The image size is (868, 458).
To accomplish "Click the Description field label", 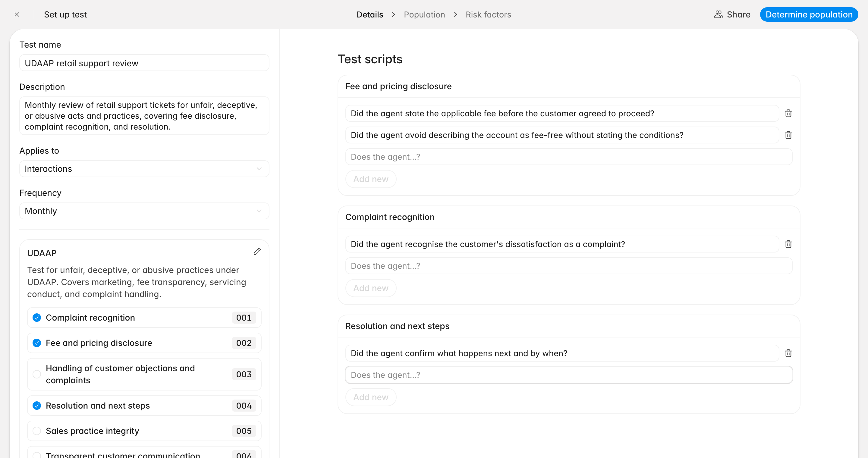I will [x=42, y=86].
